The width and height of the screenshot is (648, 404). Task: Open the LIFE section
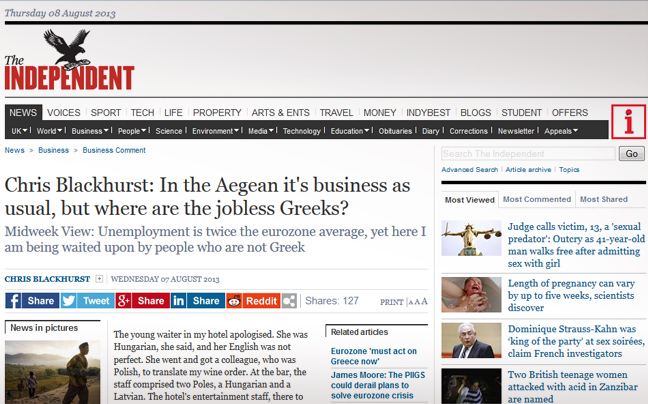[173, 113]
